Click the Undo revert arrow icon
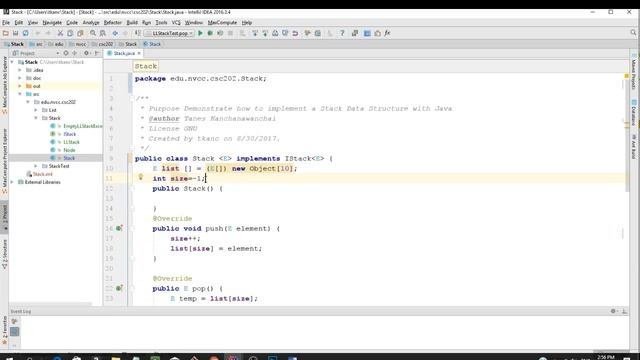 coord(295,33)
